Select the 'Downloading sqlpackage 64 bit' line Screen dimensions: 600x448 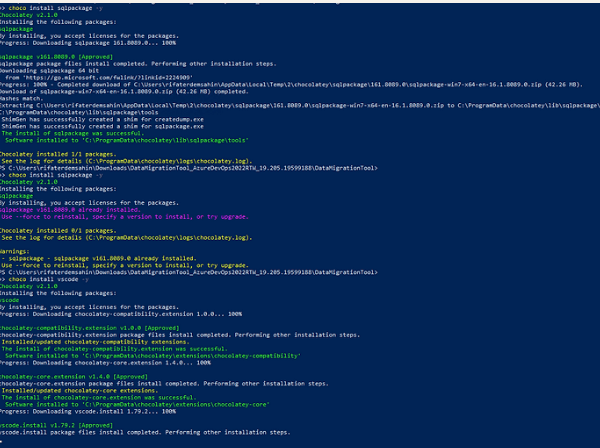tap(49, 71)
